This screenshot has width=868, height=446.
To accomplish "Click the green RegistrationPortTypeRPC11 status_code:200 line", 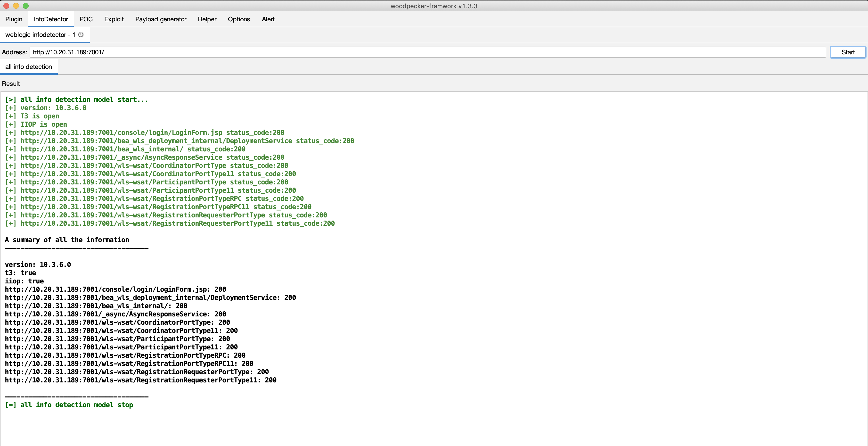I will 158,207.
